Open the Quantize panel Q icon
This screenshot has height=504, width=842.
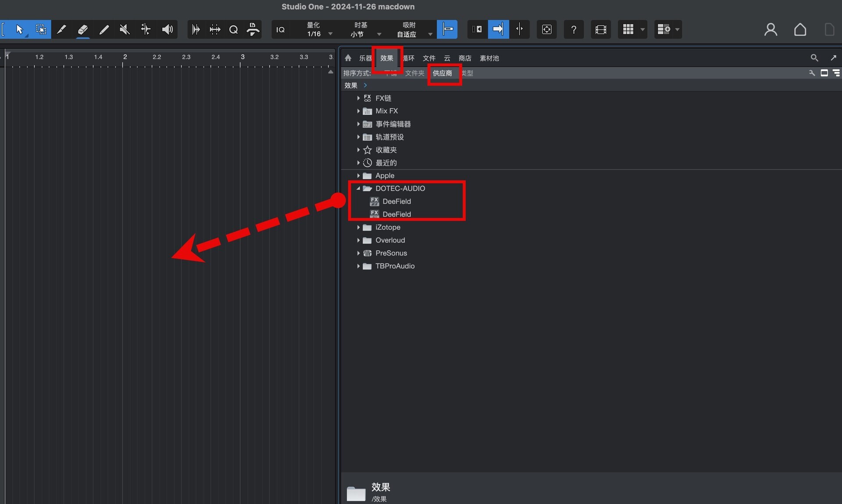(x=234, y=29)
